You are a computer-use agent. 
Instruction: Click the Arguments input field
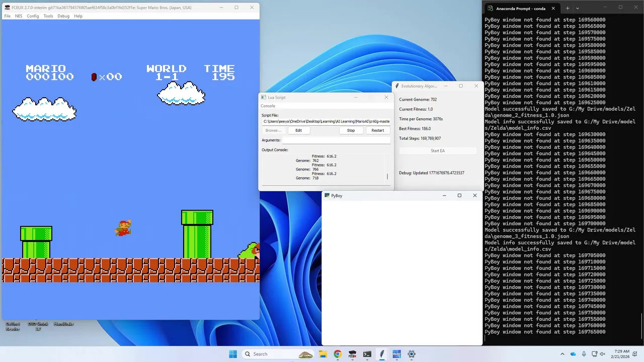click(x=336, y=140)
